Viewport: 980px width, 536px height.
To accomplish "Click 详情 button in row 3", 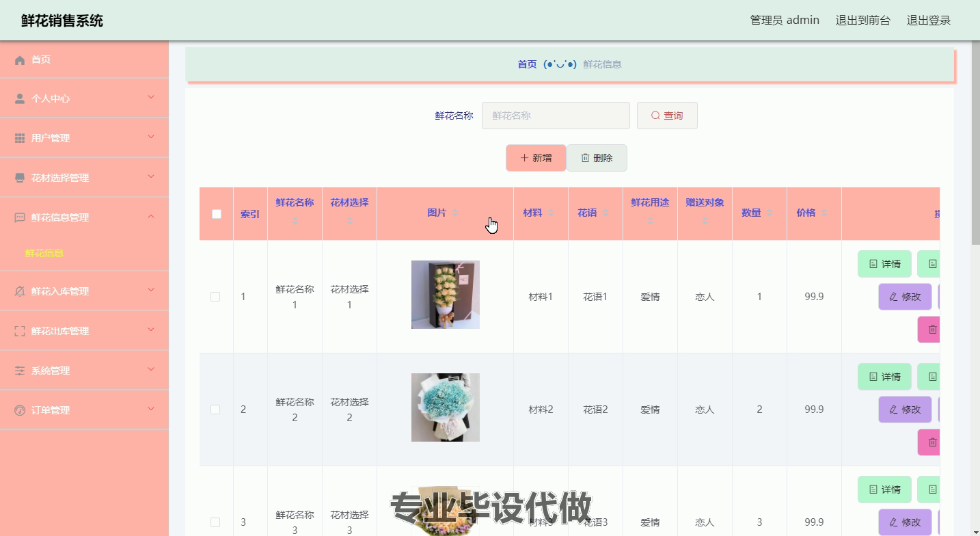I will pos(884,490).
